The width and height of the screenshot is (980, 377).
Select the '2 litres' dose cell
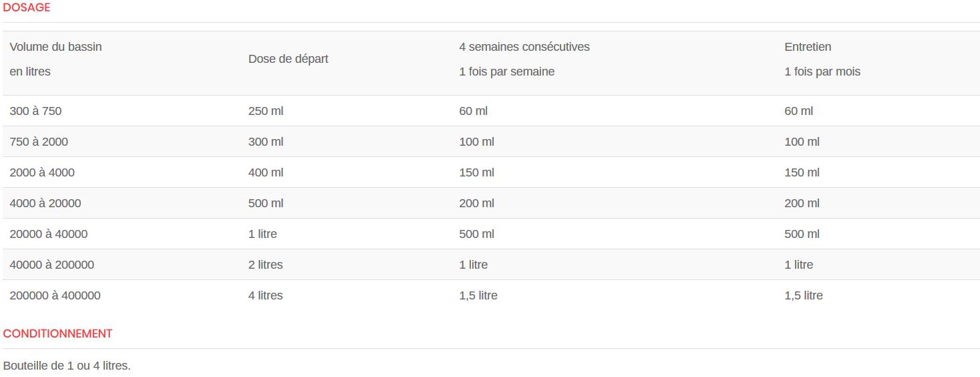266,265
